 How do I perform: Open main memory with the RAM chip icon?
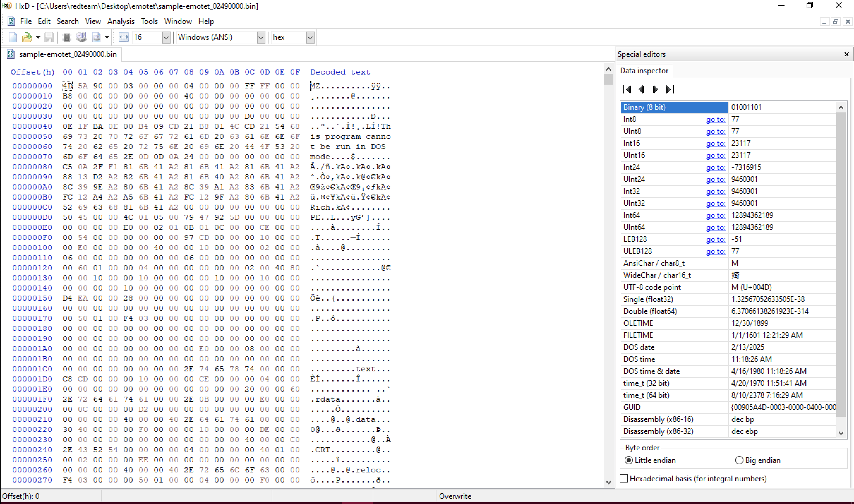[67, 37]
